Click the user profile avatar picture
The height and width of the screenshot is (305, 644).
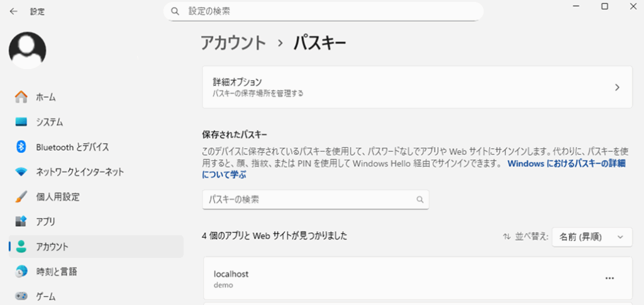point(27,50)
